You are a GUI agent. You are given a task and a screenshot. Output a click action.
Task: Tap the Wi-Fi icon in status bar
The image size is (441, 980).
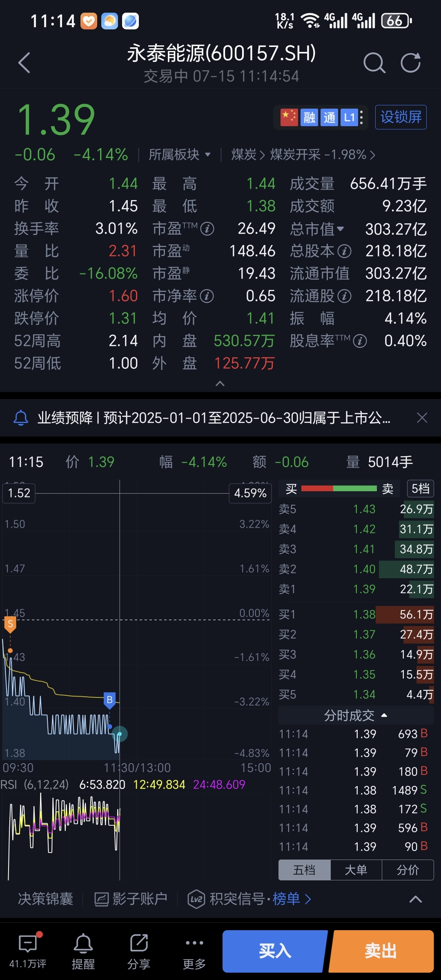pyautogui.click(x=310, y=20)
